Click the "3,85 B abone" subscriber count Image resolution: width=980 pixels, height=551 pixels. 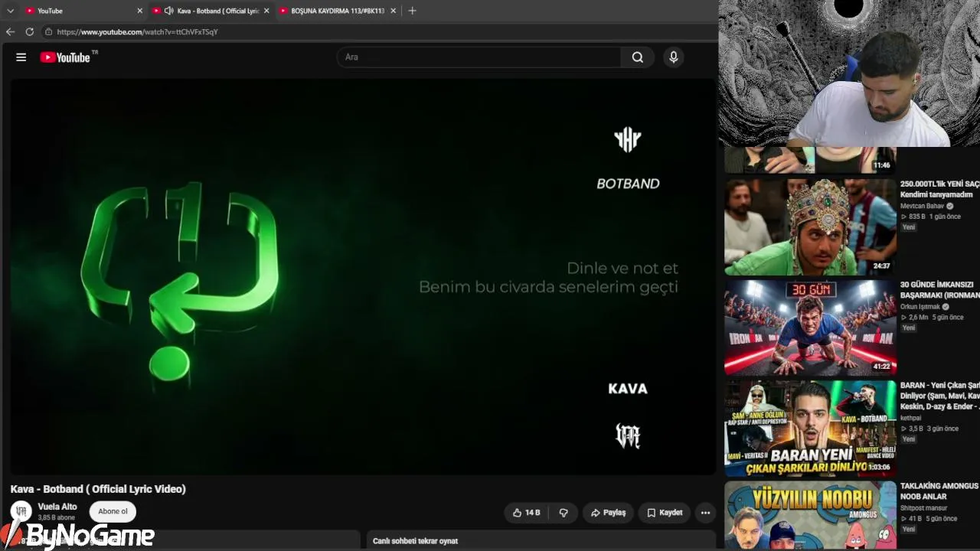pos(57,518)
